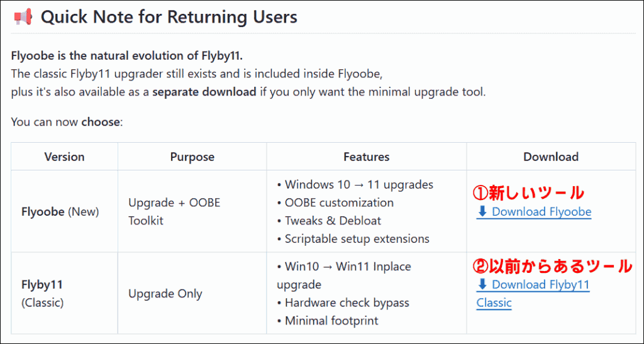Screen dimensions: 644x344
Task: Click the down-arrow icon before Download Flyoobe
Action: (x=482, y=211)
